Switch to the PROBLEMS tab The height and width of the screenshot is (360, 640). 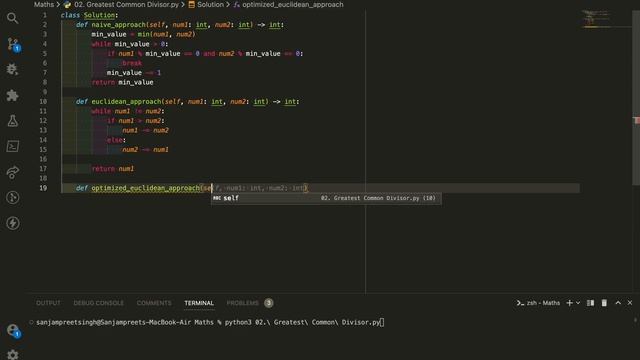[242, 303]
